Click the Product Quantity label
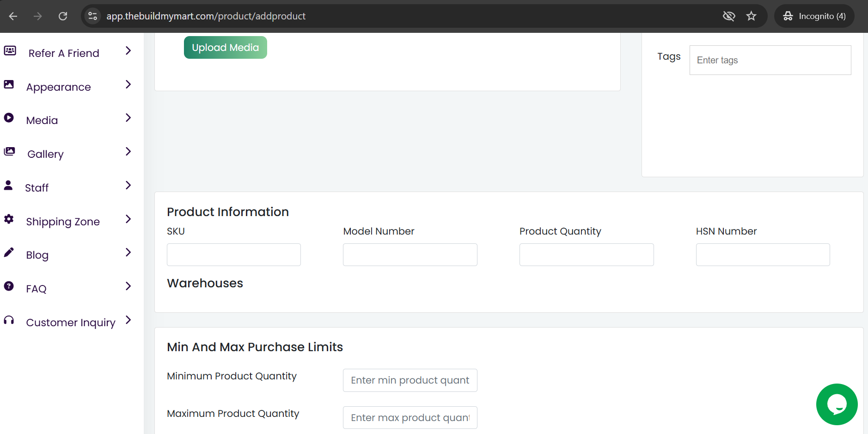 [x=560, y=231]
